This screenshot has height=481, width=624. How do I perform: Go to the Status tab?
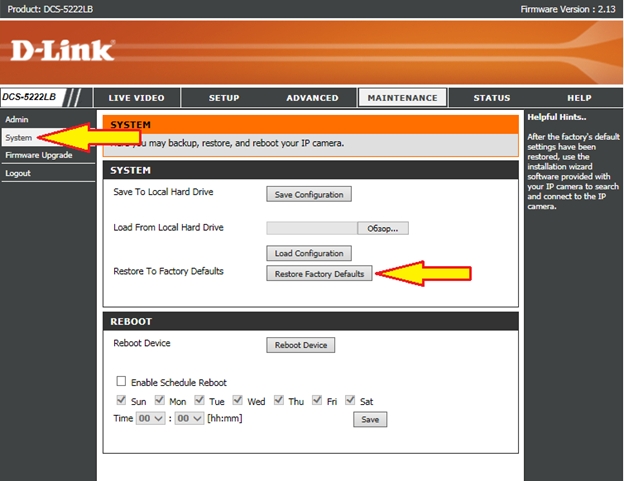pos(491,98)
